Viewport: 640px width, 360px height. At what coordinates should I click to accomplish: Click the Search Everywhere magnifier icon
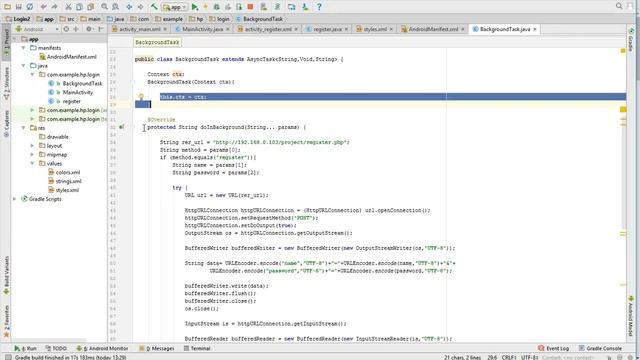pyautogui.click(x=619, y=6)
